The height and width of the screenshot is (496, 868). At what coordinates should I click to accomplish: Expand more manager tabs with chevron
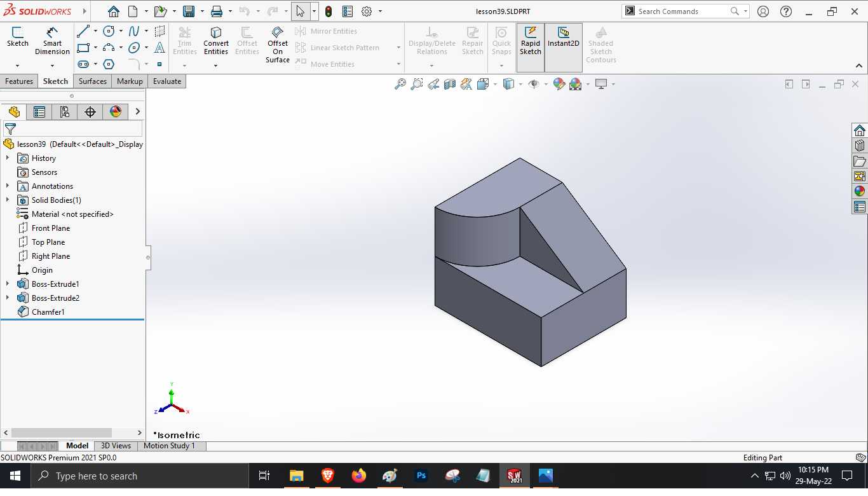pyautogui.click(x=137, y=112)
